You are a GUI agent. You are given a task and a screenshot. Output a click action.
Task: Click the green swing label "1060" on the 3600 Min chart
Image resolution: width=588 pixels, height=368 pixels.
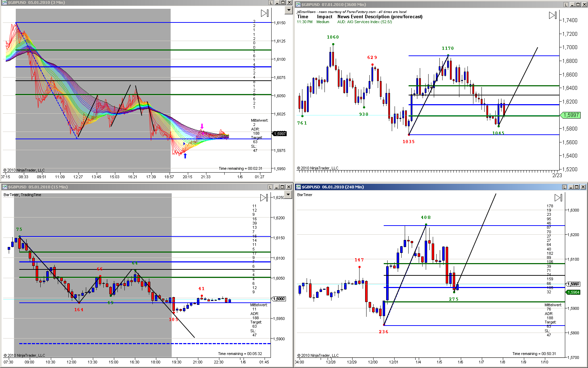click(x=333, y=37)
